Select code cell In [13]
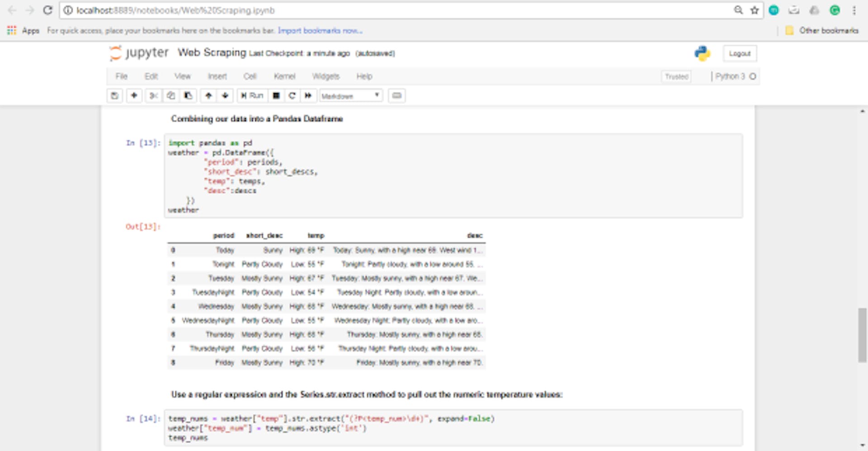 tap(453, 176)
